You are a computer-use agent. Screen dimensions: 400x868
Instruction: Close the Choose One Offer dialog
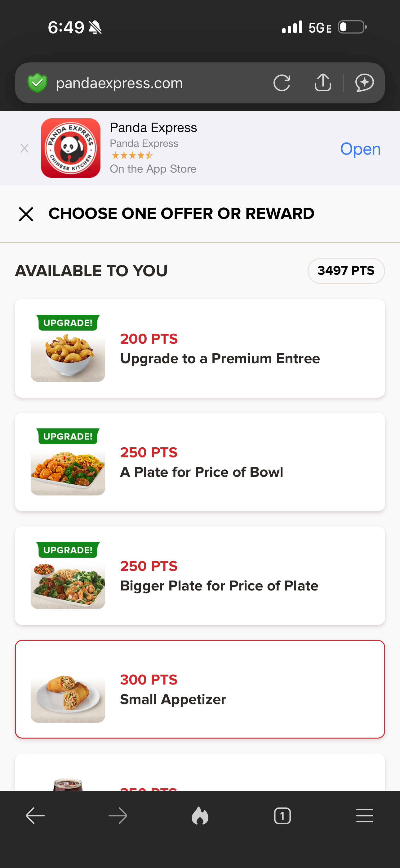click(x=26, y=214)
